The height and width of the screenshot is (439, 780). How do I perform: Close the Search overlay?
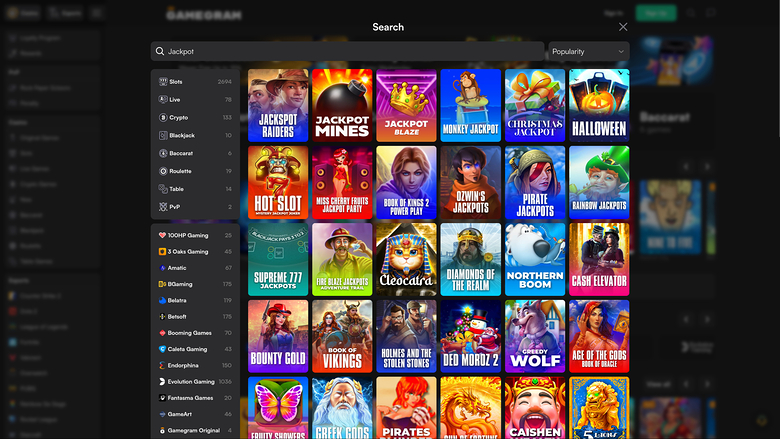[x=623, y=27]
